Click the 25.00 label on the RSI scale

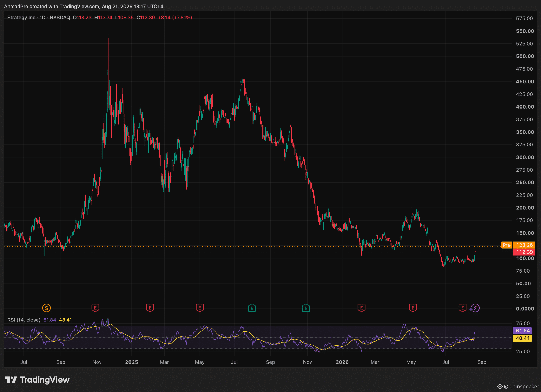click(x=523, y=351)
